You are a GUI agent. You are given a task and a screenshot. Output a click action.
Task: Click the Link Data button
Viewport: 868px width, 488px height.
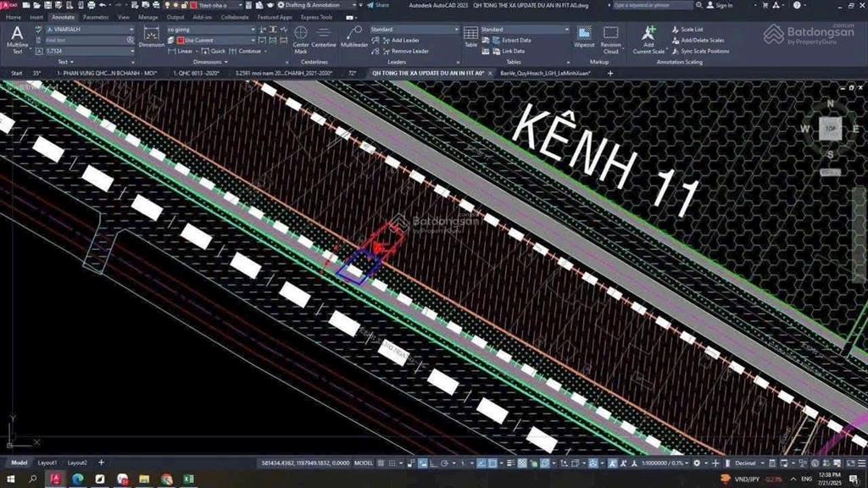click(x=509, y=51)
